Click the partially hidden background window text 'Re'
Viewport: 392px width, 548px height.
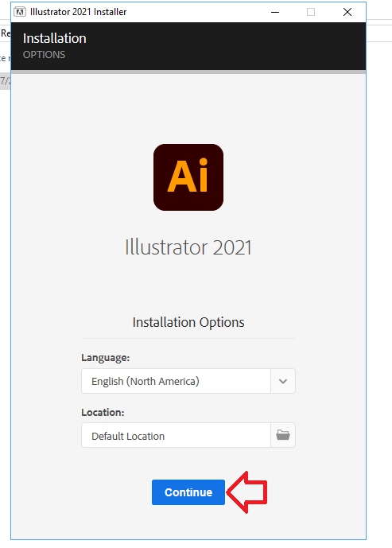(x=6, y=33)
